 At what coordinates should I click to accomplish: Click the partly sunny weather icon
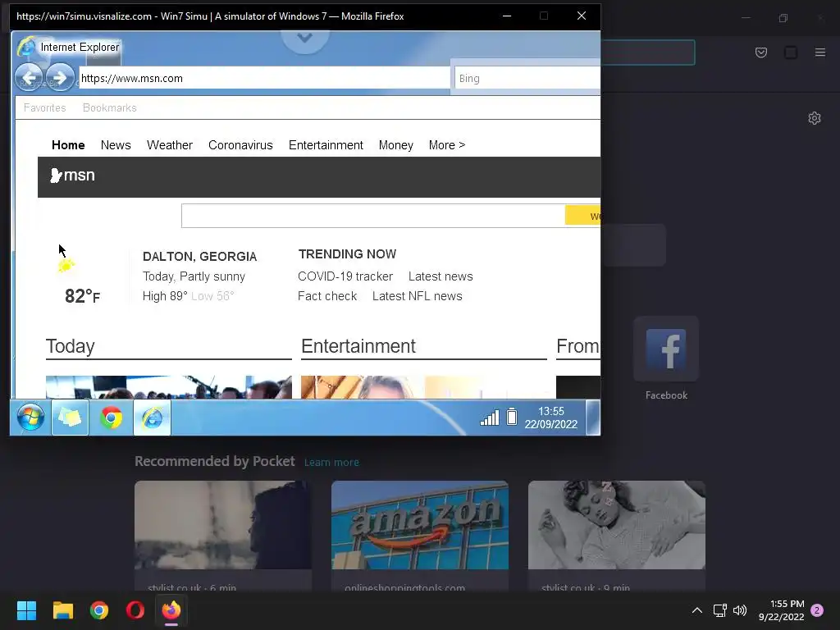(x=66, y=265)
